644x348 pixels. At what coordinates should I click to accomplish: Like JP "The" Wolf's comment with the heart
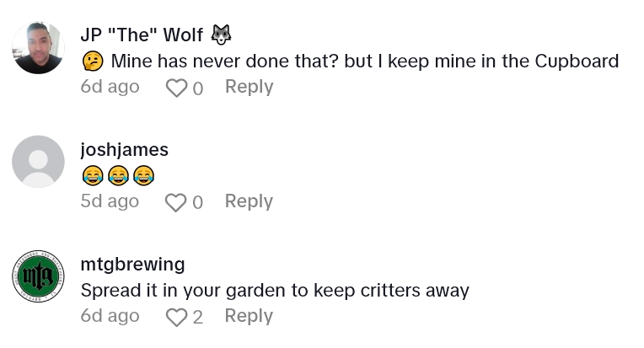175,88
